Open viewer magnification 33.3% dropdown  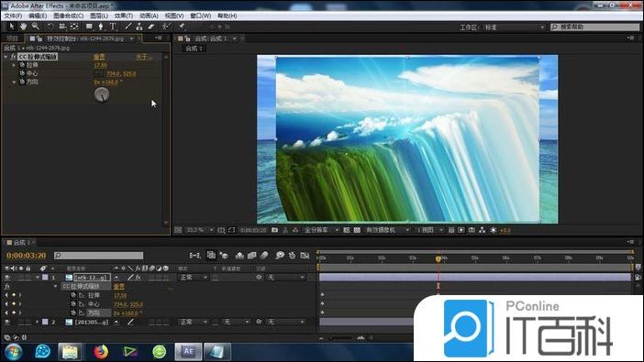(199, 230)
